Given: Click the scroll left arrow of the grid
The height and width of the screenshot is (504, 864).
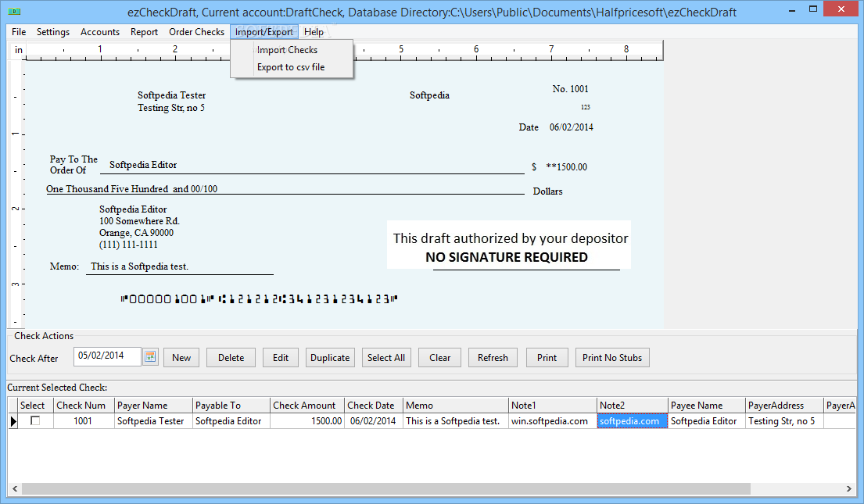Looking at the screenshot, I should 15,488.
